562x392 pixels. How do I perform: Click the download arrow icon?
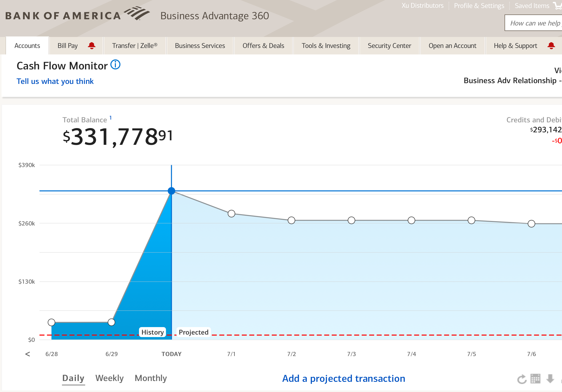[x=550, y=379]
